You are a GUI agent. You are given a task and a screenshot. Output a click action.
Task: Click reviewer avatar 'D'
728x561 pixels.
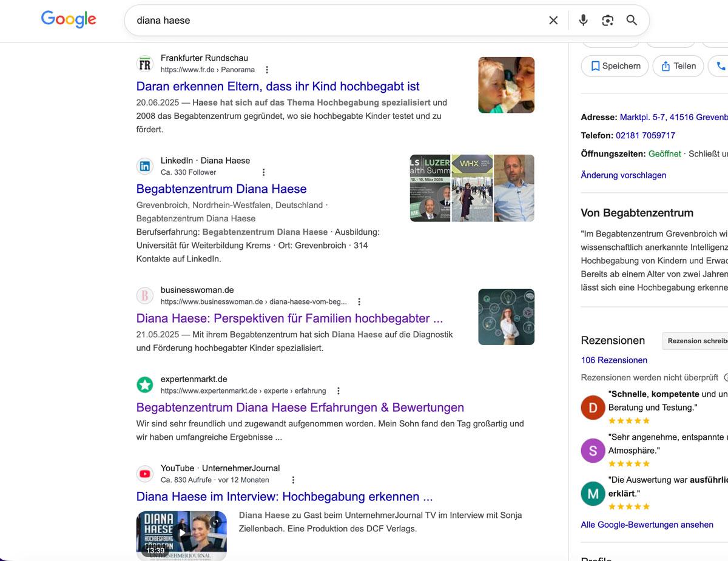coord(593,408)
